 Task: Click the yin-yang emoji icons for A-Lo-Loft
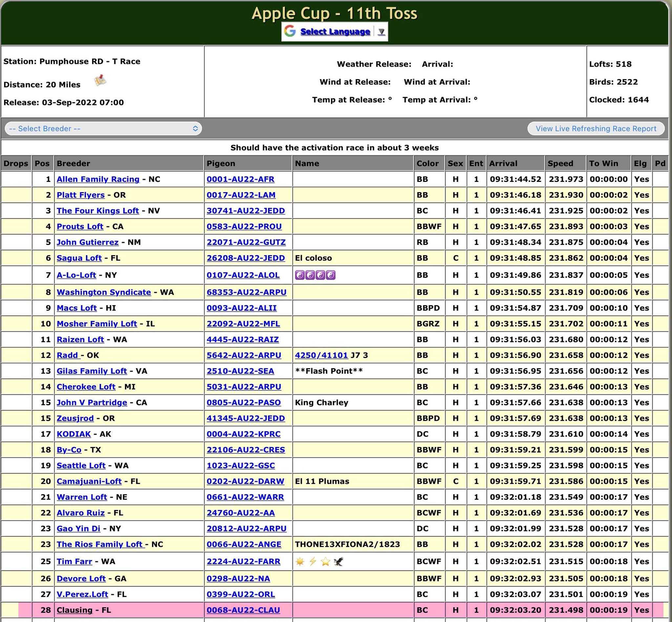pyautogui.click(x=315, y=275)
